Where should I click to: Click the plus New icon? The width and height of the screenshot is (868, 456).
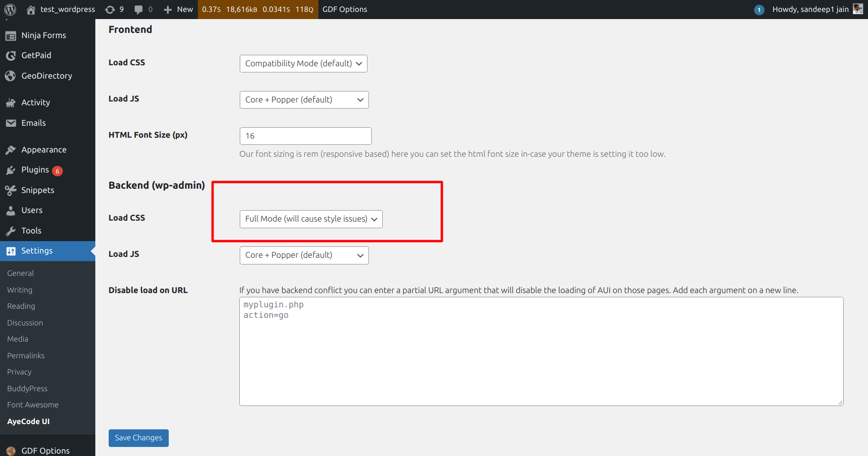pyautogui.click(x=167, y=10)
